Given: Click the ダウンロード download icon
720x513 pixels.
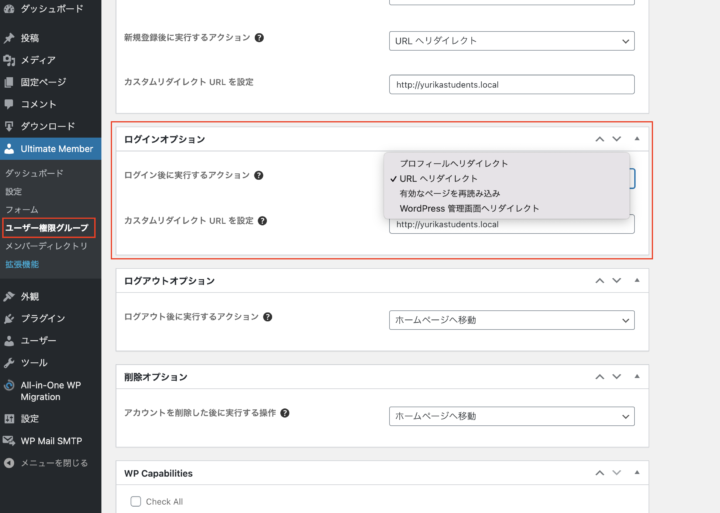Looking at the screenshot, I should [9, 126].
